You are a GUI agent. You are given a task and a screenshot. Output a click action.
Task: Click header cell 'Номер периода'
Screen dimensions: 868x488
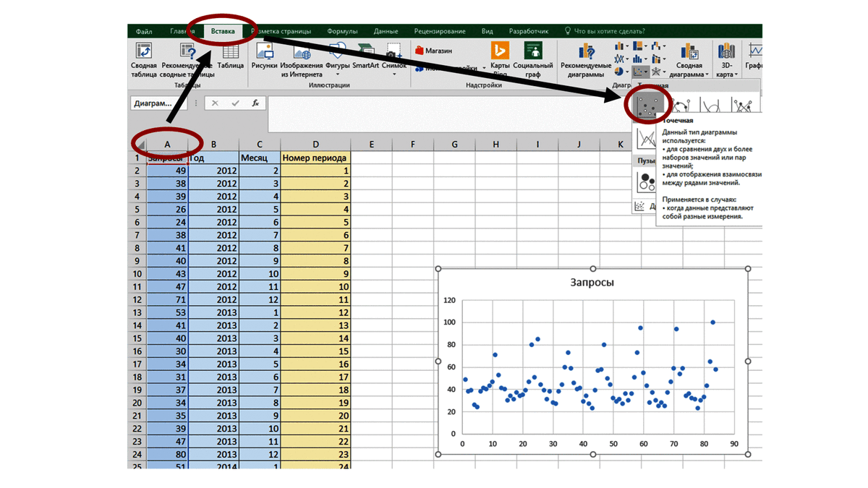tap(315, 158)
